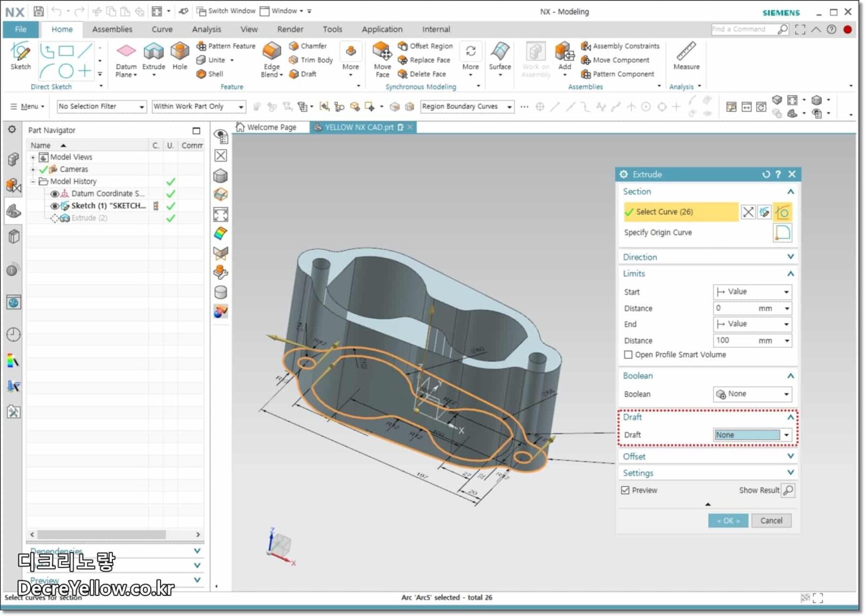865x616 pixels.
Task: Click the Add component icon
Action: (564, 56)
